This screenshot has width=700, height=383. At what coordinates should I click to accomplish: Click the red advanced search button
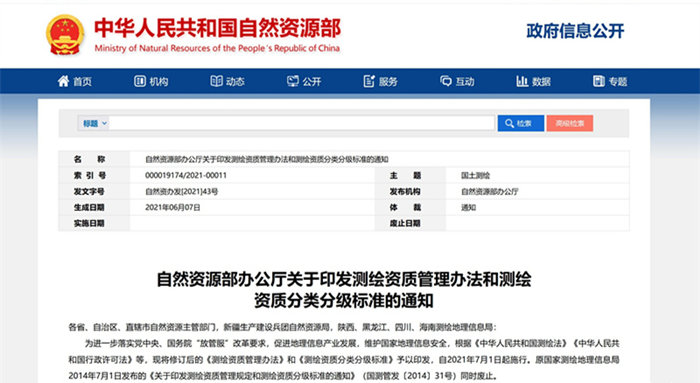pos(570,123)
